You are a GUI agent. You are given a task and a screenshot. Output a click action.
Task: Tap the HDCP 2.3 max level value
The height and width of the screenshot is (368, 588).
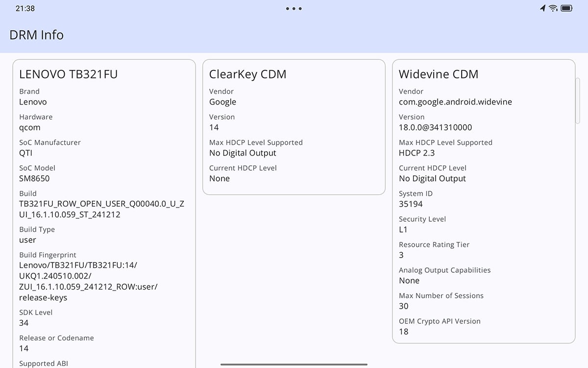[416, 153]
